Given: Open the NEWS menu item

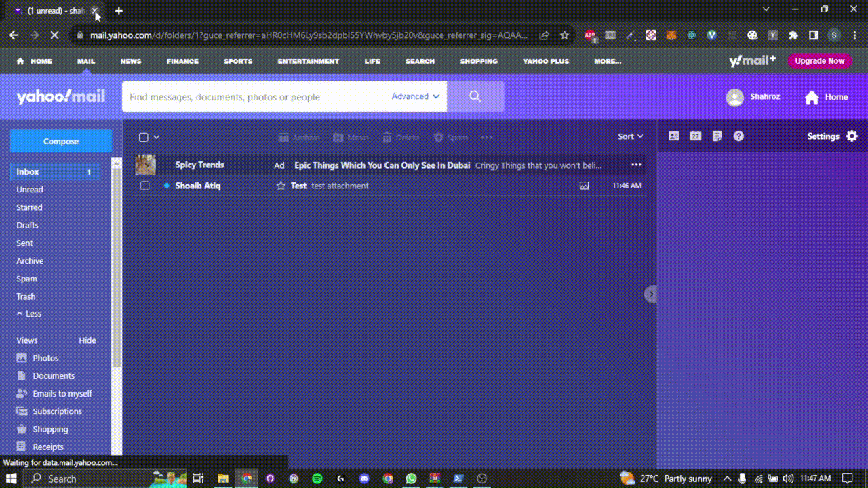Looking at the screenshot, I should tap(131, 61).
